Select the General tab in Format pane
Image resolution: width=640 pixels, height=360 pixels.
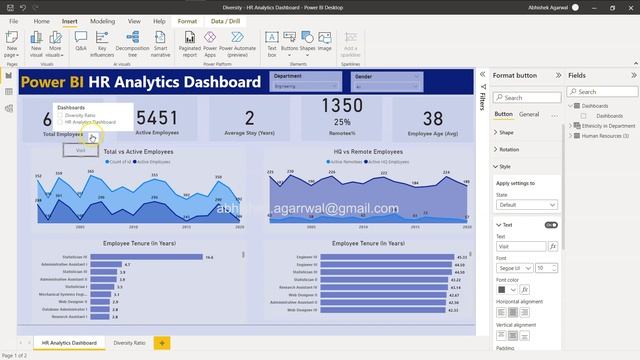tap(529, 114)
